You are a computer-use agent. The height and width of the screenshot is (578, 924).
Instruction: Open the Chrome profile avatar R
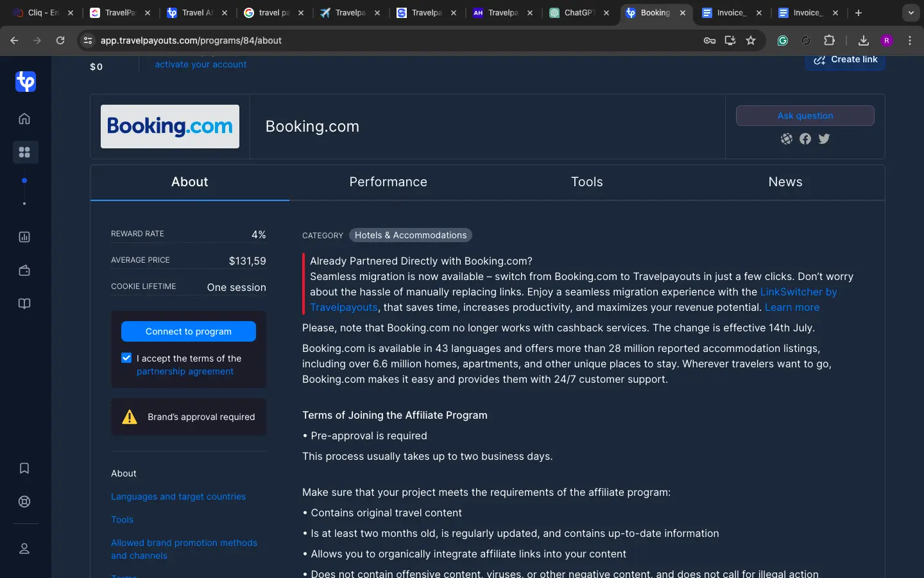click(x=887, y=40)
